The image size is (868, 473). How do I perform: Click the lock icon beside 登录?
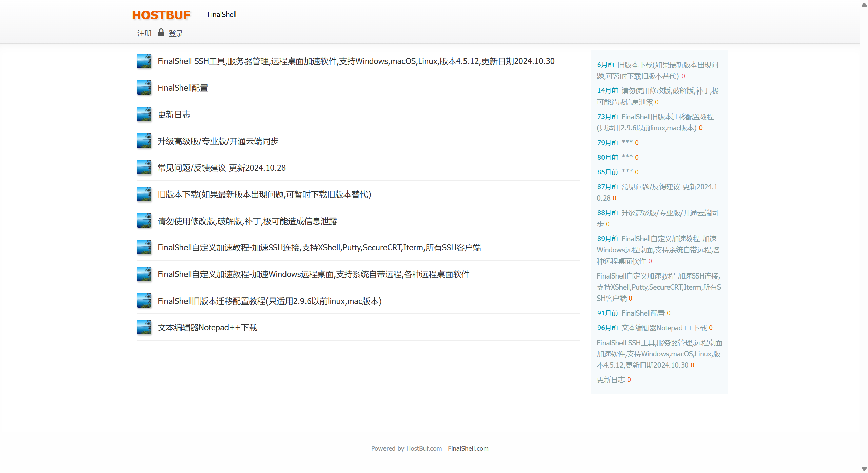click(x=161, y=33)
